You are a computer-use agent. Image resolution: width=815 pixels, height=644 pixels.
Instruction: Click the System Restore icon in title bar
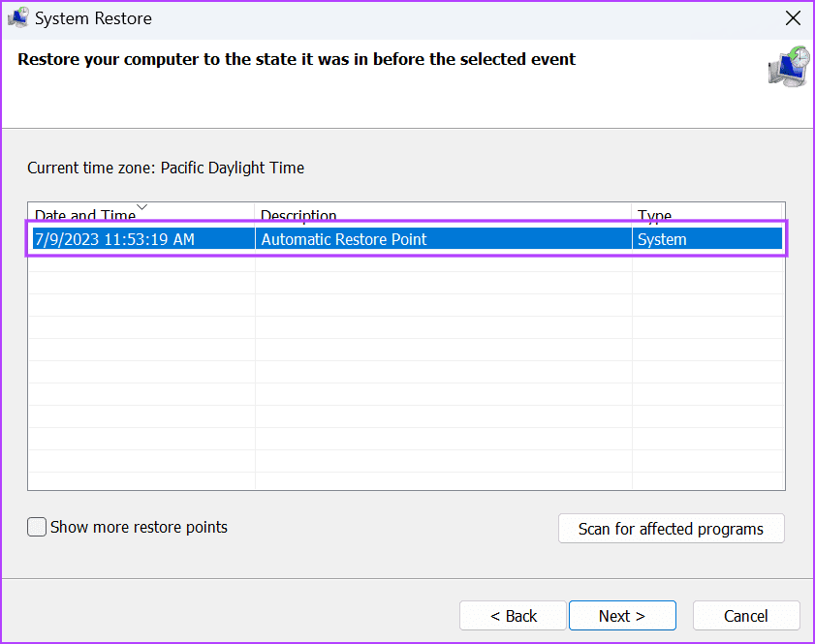coord(17,17)
